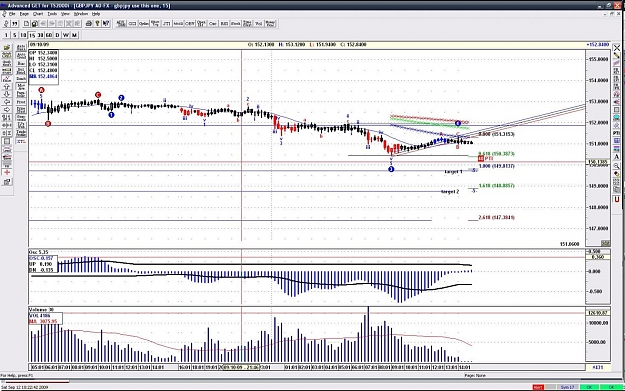This screenshot has width=625, height=391.
Task: Click the down arrow icon in left toolbar
Action: (x=7, y=94)
